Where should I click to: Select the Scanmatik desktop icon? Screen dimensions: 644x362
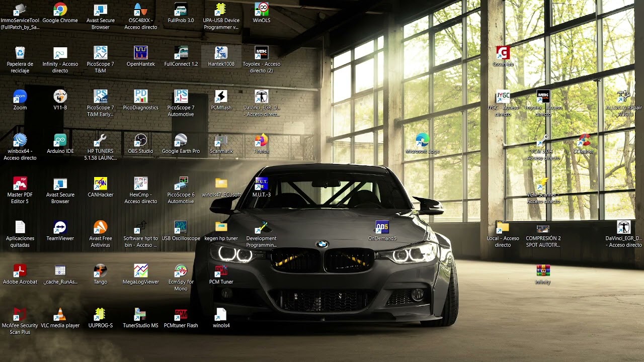click(x=221, y=140)
